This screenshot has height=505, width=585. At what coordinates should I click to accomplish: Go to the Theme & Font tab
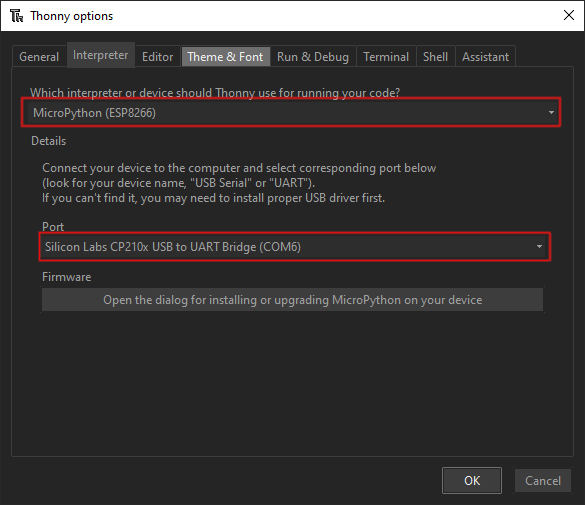pyautogui.click(x=225, y=57)
